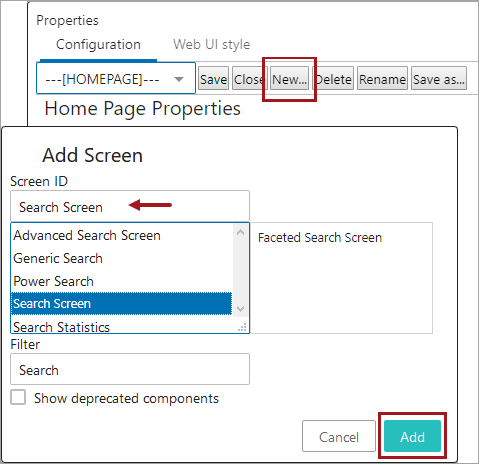This screenshot has height=464, width=479.
Task: Click the Save as... button
Action: click(x=439, y=78)
